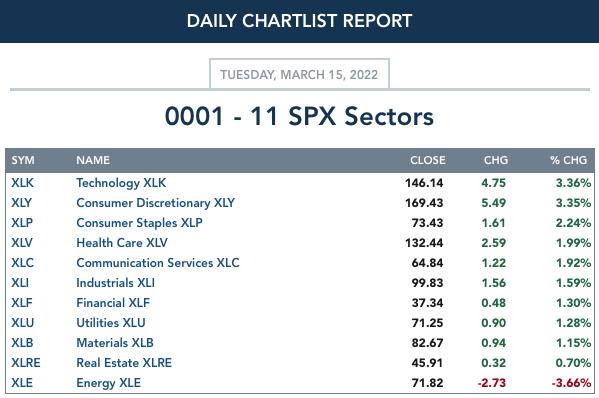
Task: Open the XLK symbol link
Action: point(23,183)
